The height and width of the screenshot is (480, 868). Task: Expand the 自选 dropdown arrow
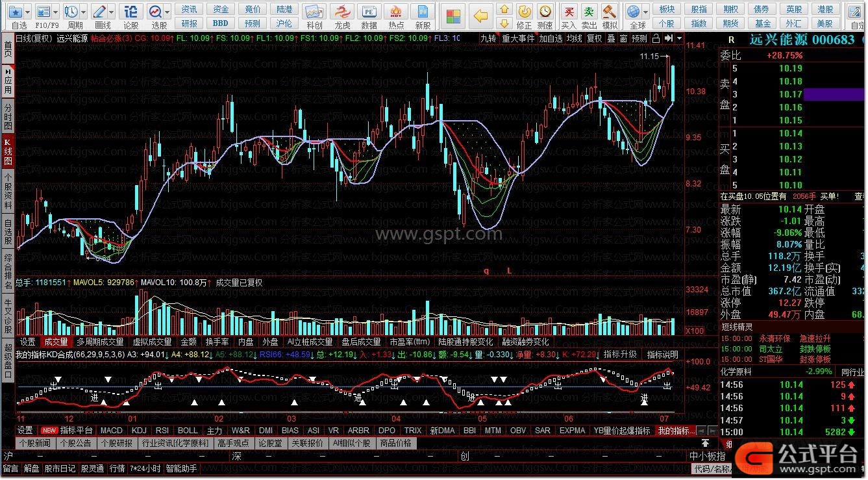(28, 12)
